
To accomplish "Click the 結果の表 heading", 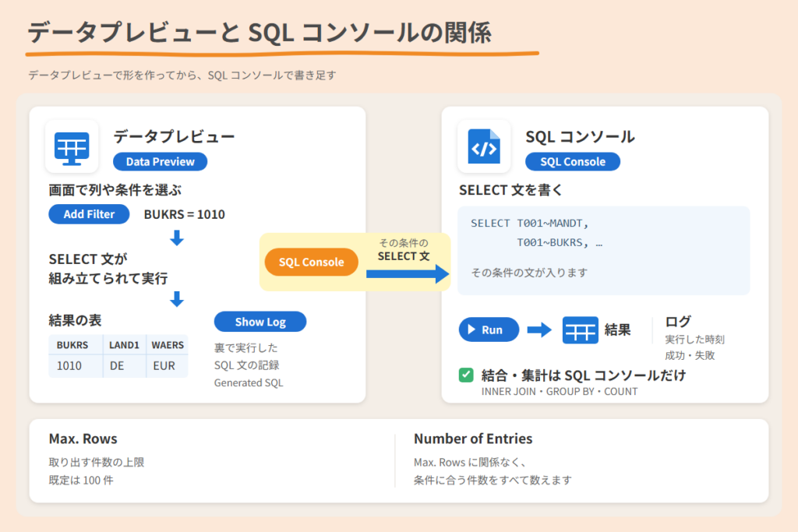I will 76,320.
